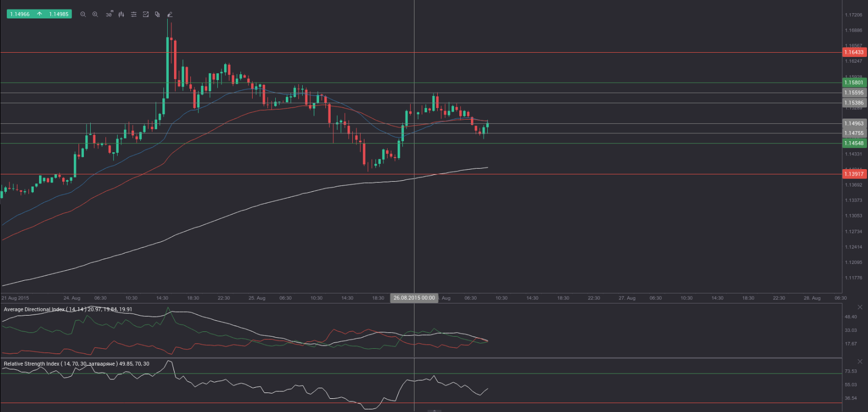Click the green 1.14548 price level tag
Viewport: 868px width, 412px height.
pyautogui.click(x=854, y=143)
